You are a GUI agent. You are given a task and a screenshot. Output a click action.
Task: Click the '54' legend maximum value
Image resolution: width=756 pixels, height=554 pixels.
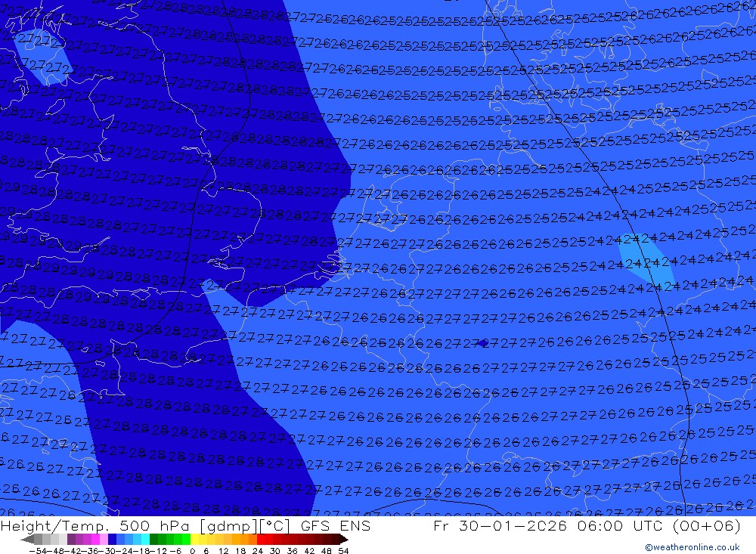coord(343,551)
